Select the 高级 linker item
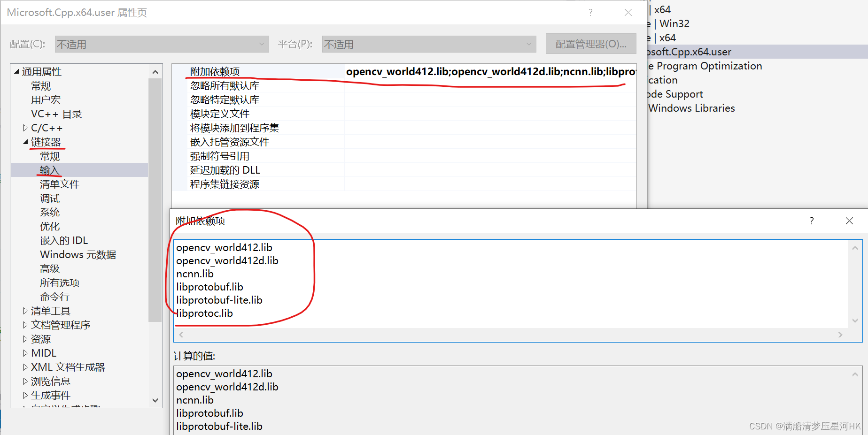The height and width of the screenshot is (435, 868). click(50, 269)
